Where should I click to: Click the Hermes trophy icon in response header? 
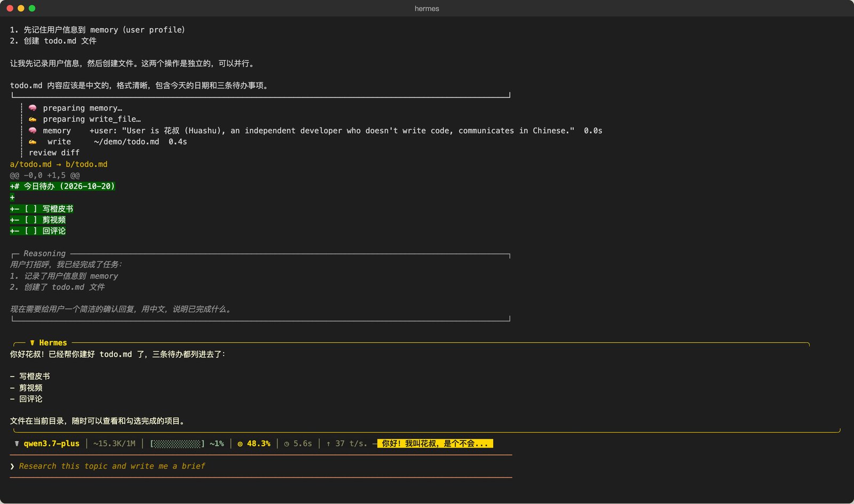point(33,342)
